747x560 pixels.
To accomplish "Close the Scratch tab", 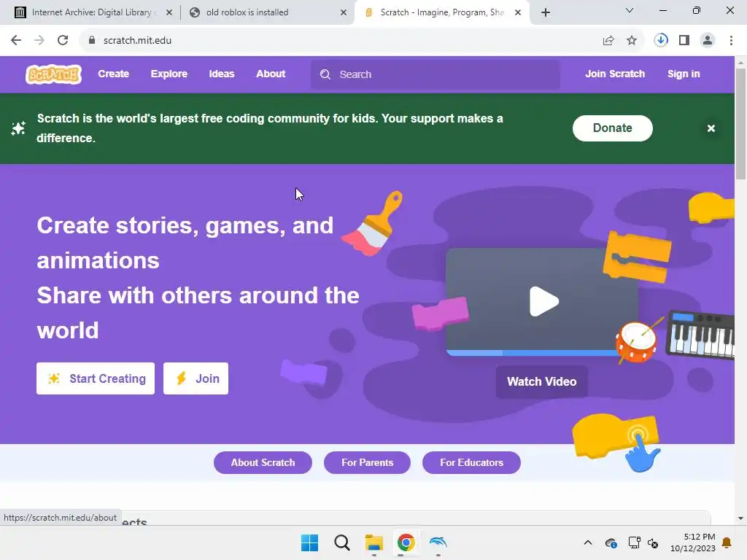I will point(518,13).
